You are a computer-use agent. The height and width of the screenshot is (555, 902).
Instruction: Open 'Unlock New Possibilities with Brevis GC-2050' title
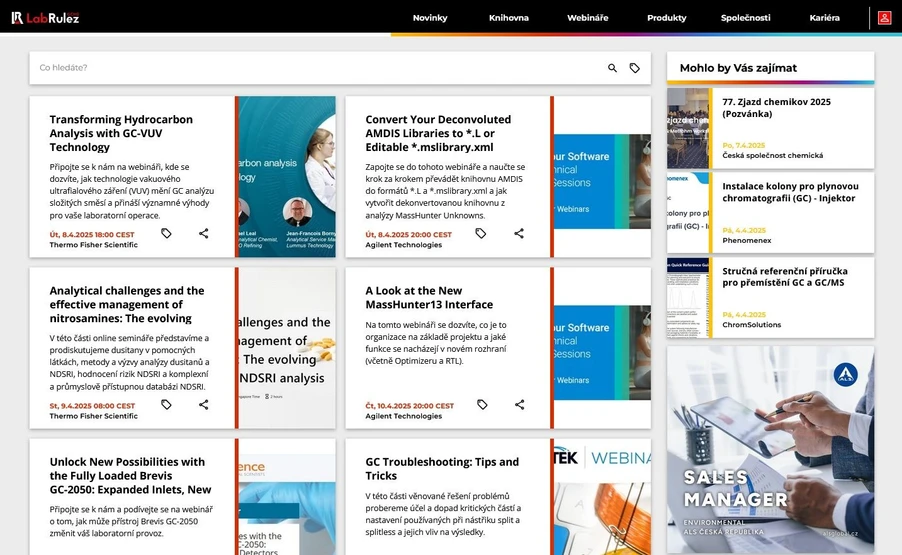[130, 476]
